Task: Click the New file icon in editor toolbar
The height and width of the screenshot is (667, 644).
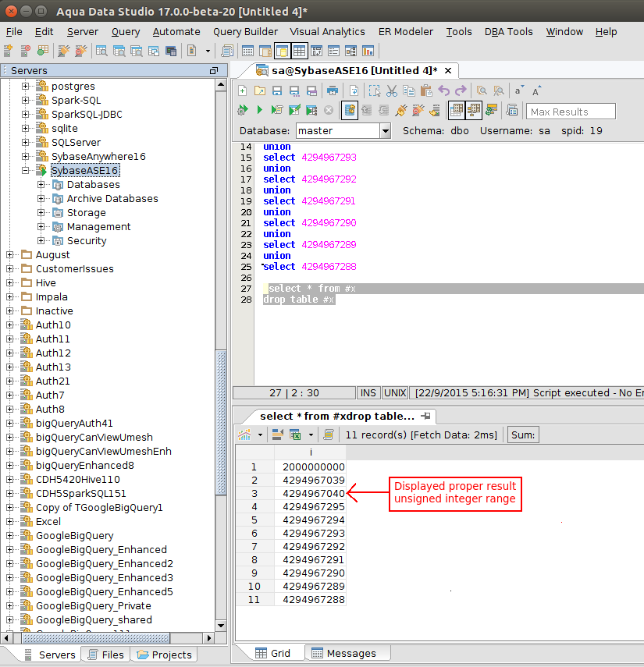Action: [x=243, y=90]
